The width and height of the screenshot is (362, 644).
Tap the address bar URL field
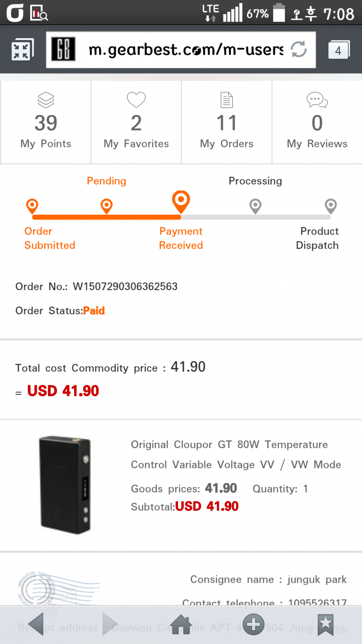pyautogui.click(x=186, y=50)
